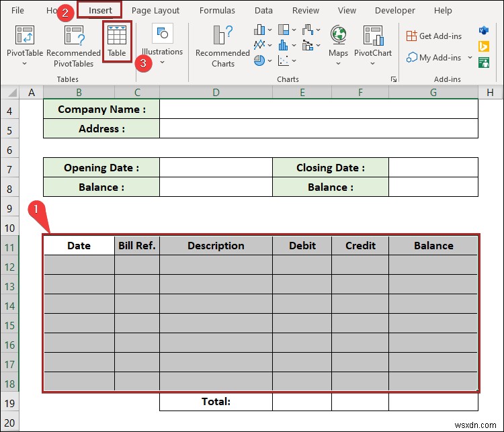Open the column chart dropdown arrow
Viewport: 504px width, 432px height.
(269, 30)
